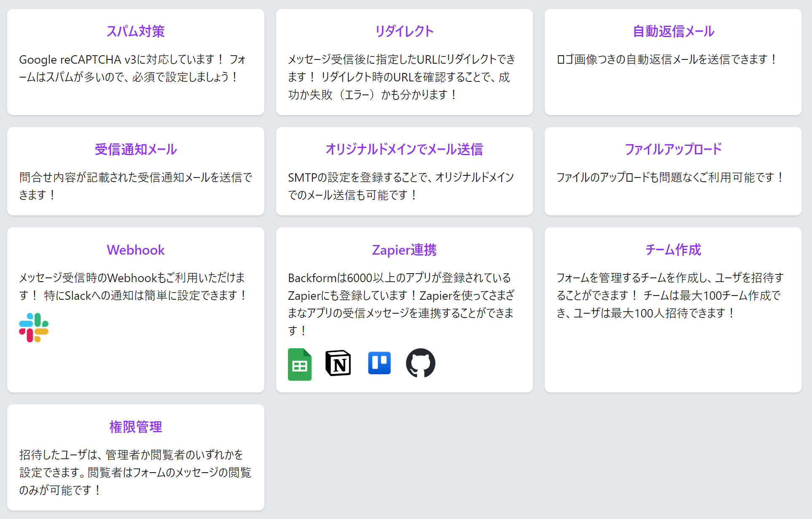Click the Notion logo icon
812x519 pixels.
(x=338, y=363)
